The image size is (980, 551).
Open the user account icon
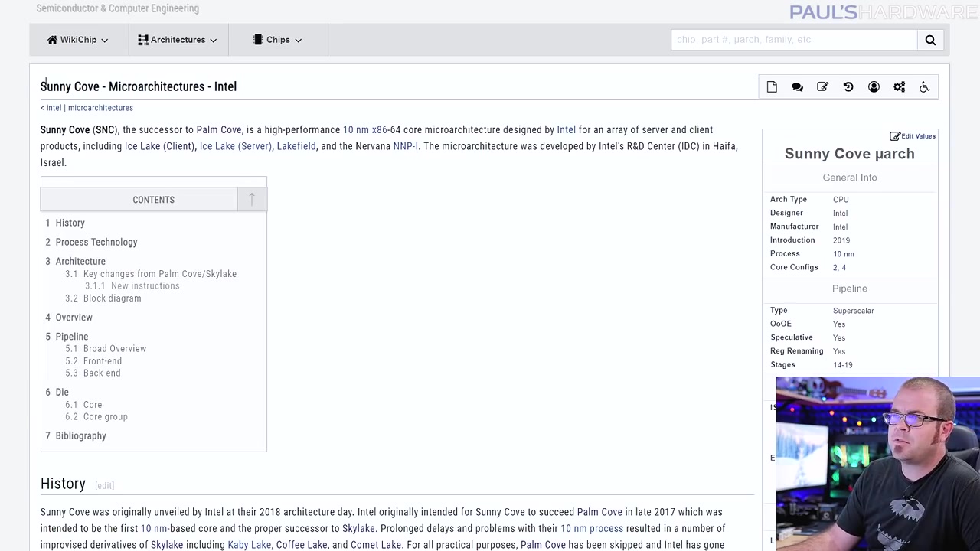pyautogui.click(x=874, y=87)
